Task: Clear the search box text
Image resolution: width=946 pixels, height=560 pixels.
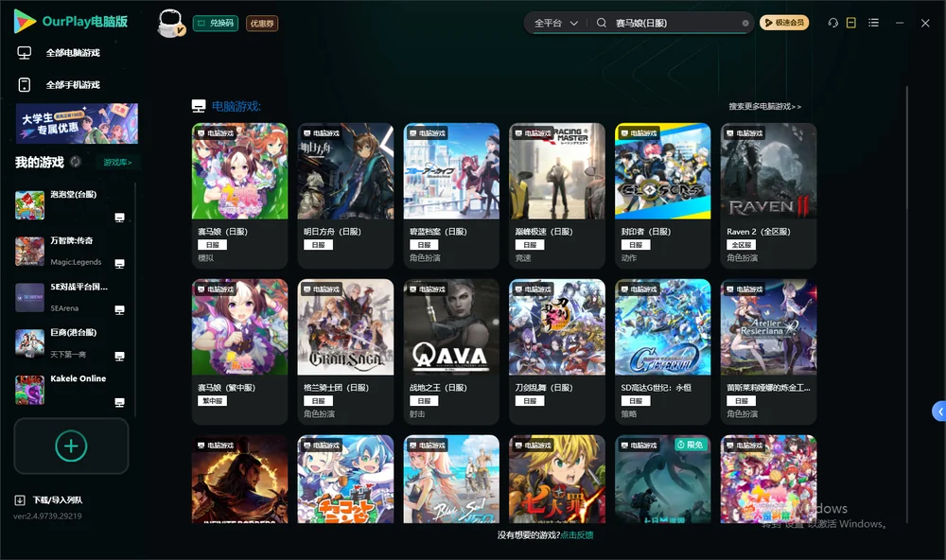Action: pyautogui.click(x=745, y=24)
